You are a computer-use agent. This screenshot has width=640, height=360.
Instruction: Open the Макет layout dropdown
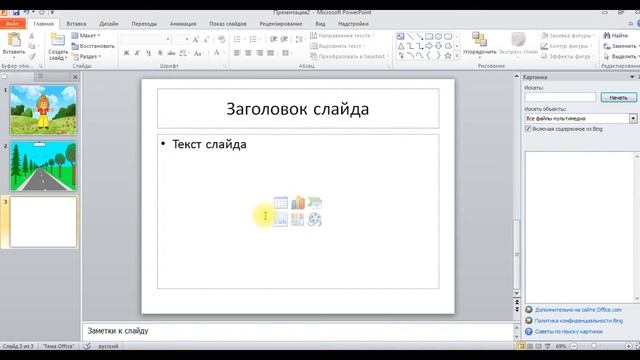[x=86, y=36]
